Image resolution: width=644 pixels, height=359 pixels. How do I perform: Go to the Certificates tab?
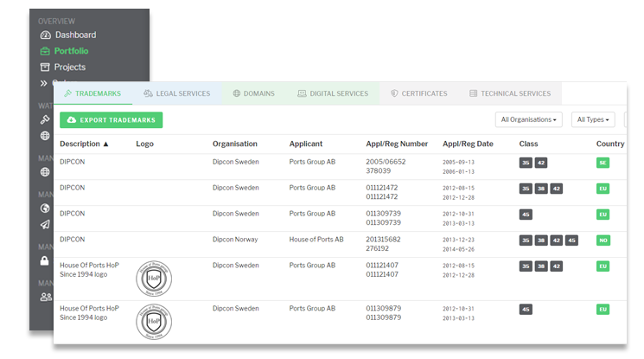click(418, 93)
